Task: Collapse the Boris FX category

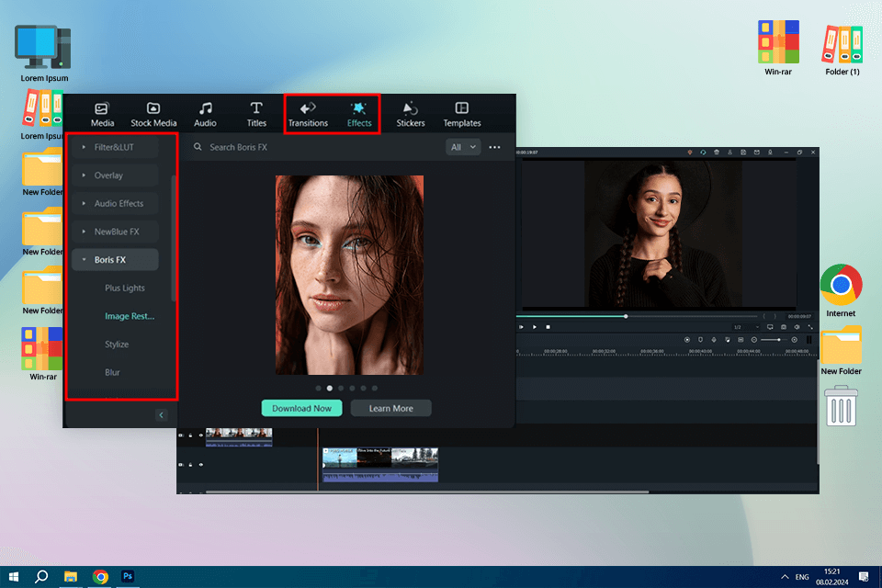Action: click(115, 259)
